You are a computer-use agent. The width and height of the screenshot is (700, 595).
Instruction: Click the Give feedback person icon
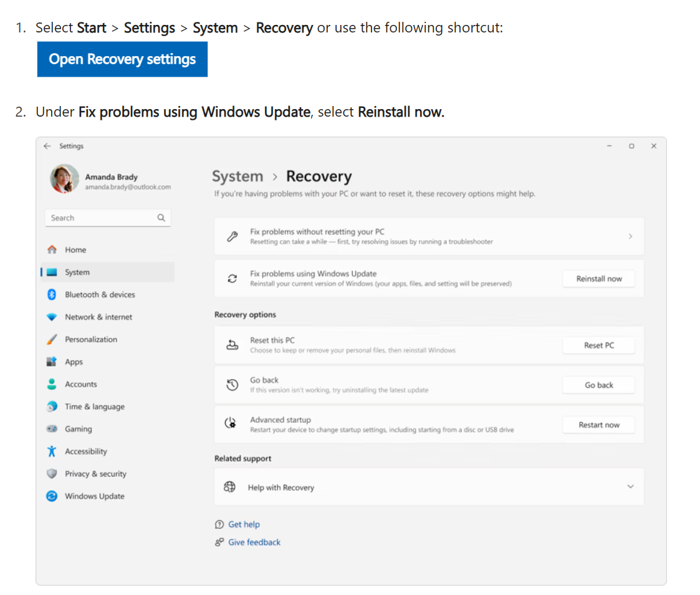point(219,542)
